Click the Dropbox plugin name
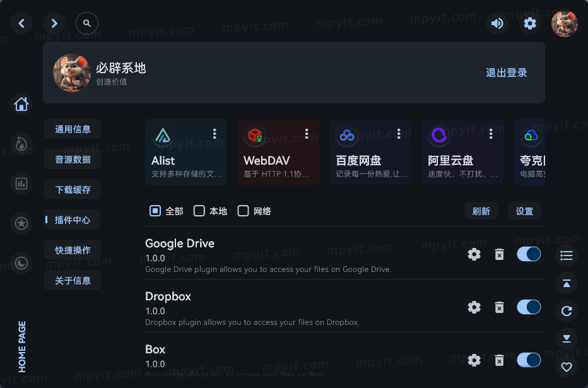Viewport: 588px width, 388px height. (168, 297)
